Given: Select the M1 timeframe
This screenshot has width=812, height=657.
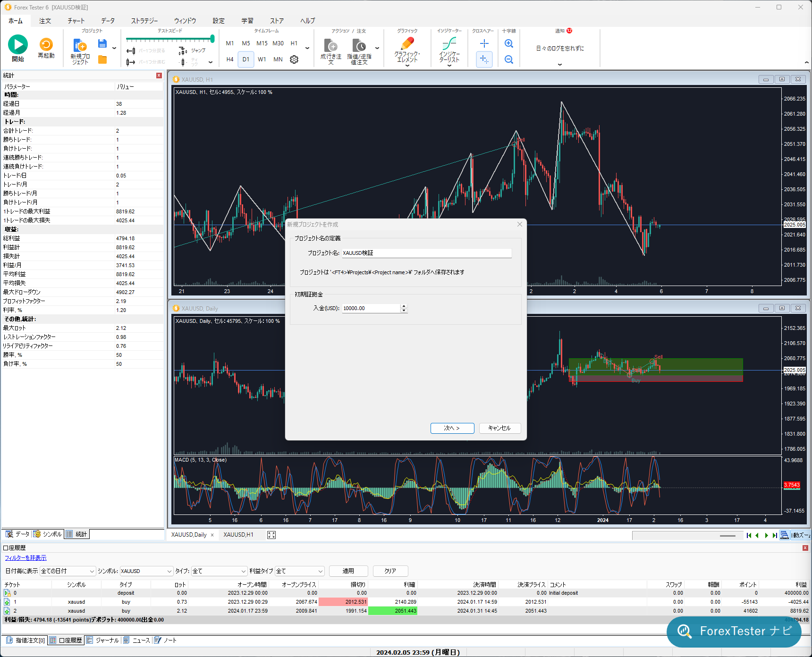Looking at the screenshot, I should [230, 43].
